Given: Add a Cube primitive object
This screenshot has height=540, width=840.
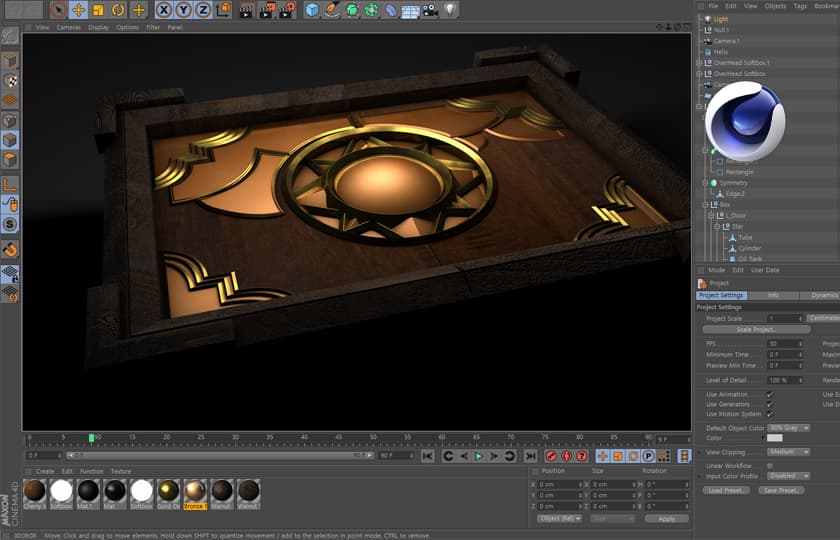Looking at the screenshot, I should 312,10.
